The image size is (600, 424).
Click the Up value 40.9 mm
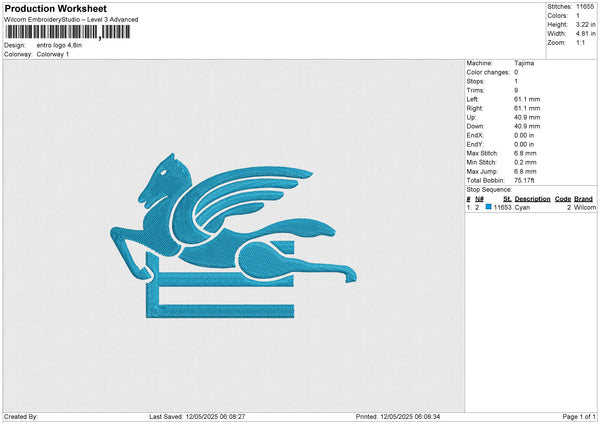pyautogui.click(x=527, y=117)
